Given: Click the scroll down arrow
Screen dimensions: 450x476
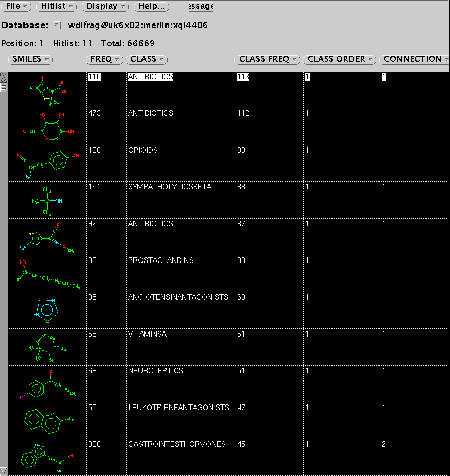Looking at the screenshot, I should pyautogui.click(x=4, y=470).
